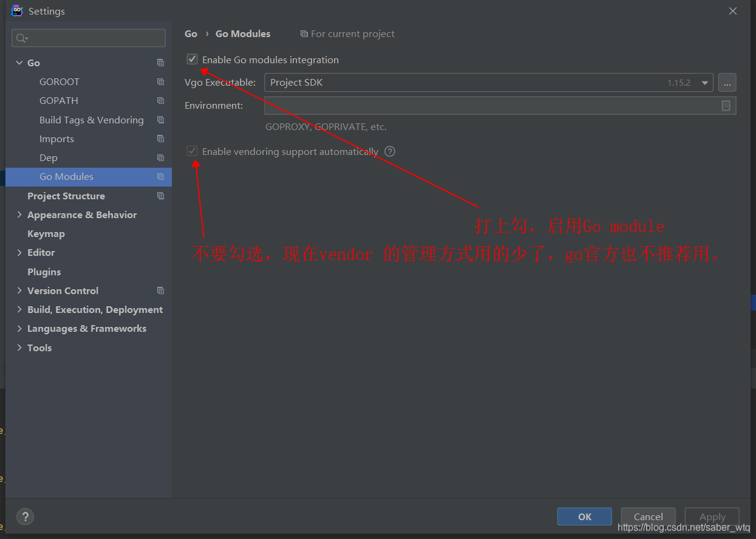
Task: Focus the settings search field
Action: click(x=89, y=38)
